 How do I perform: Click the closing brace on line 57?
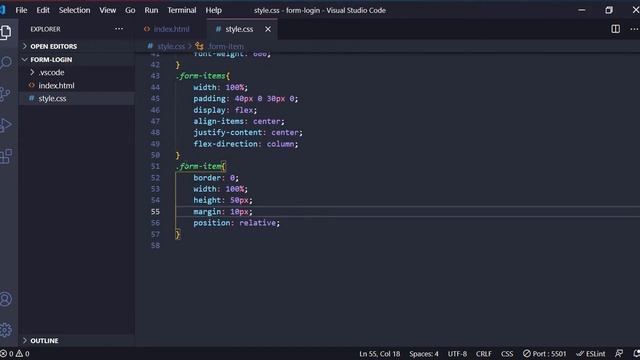tap(178, 234)
